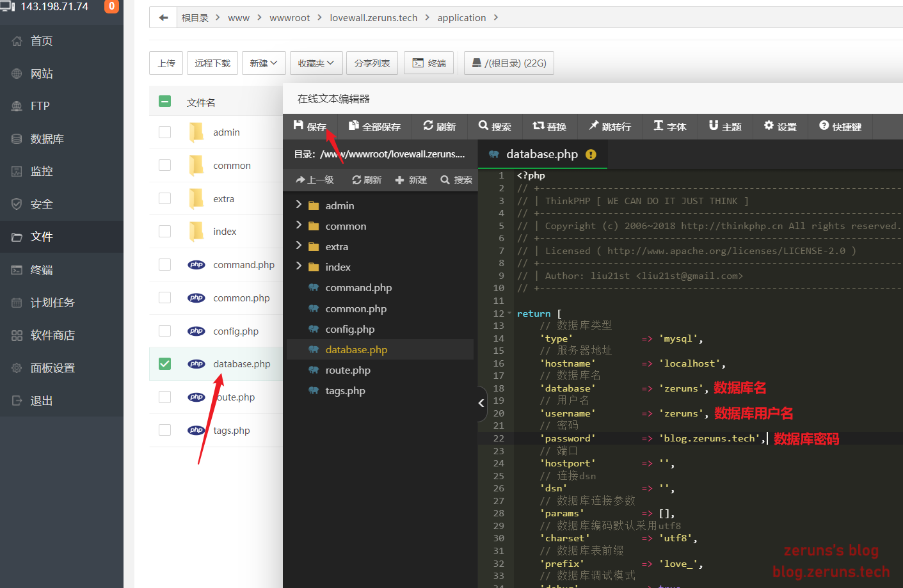Click the 上传 upload button
903x588 pixels.
[166, 63]
